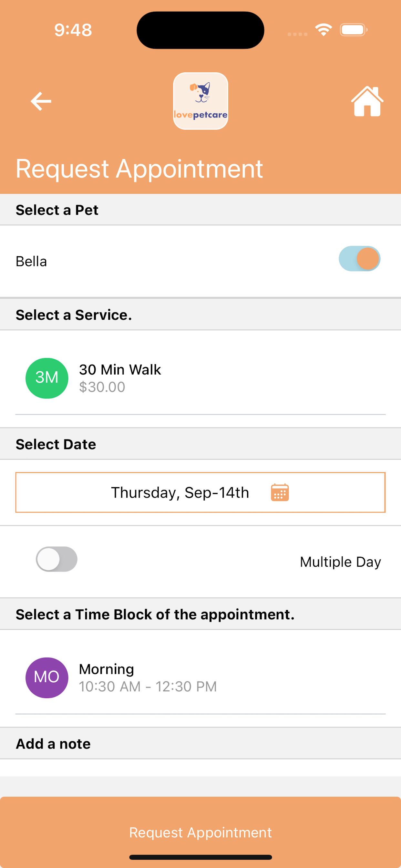
Task: Focus the Add a note text field
Action: [x=200, y=768]
